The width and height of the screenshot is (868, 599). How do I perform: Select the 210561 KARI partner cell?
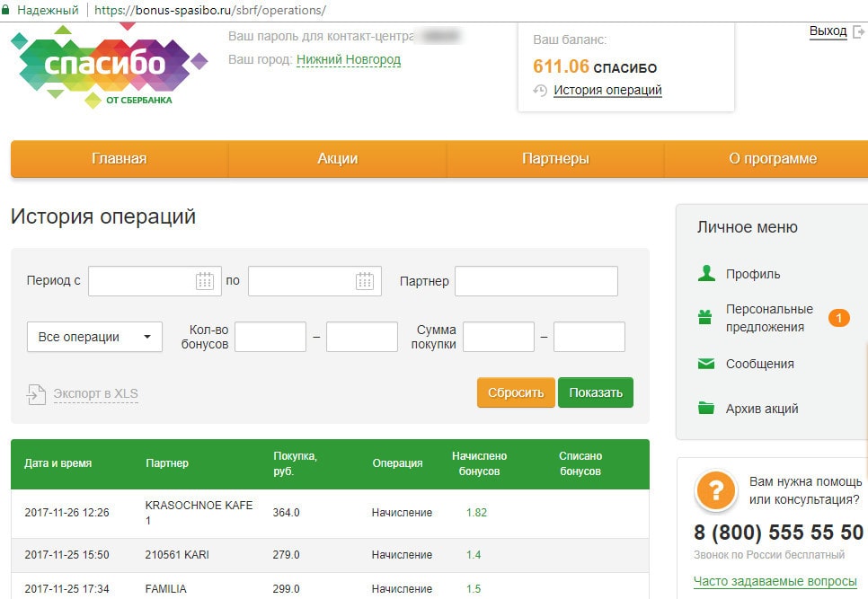pyautogui.click(x=177, y=555)
